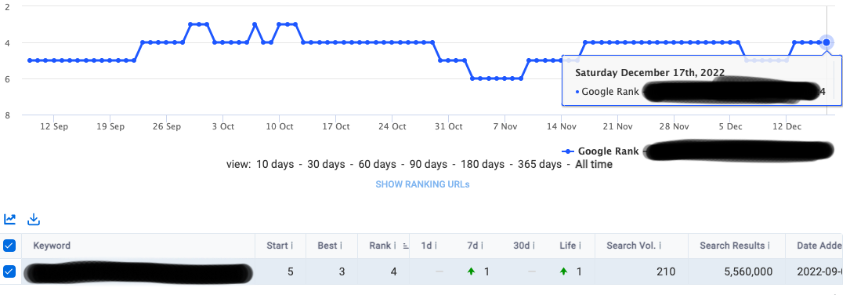Click the 28 Nov axis label
This screenshot has height=295, width=868.
[675, 126]
